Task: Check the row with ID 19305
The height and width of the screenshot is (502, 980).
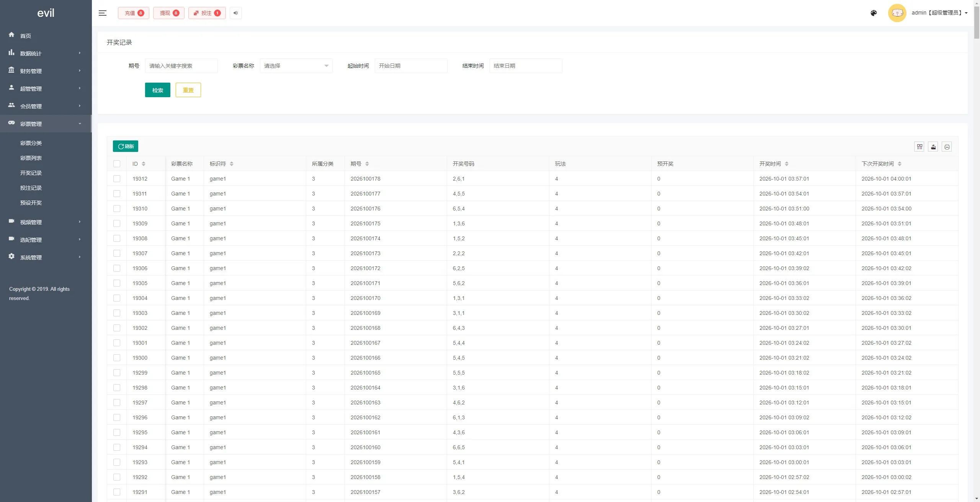Action: pyautogui.click(x=117, y=283)
